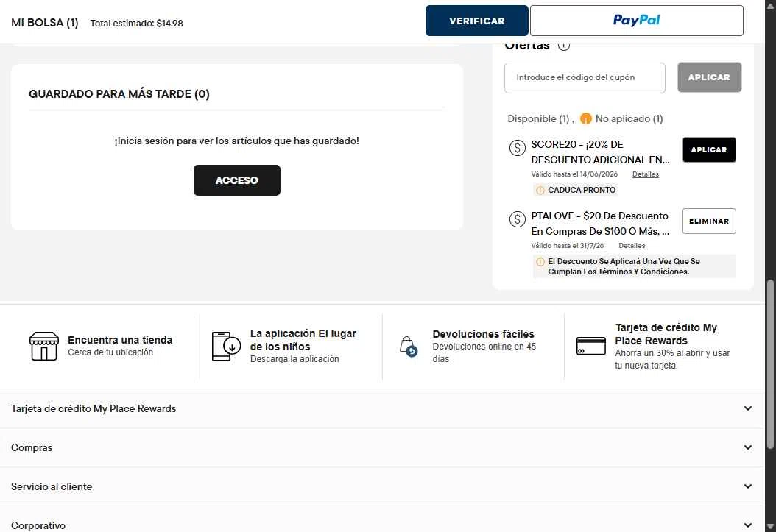Click the coupon code input field
This screenshot has height=532, width=776.
click(x=585, y=77)
